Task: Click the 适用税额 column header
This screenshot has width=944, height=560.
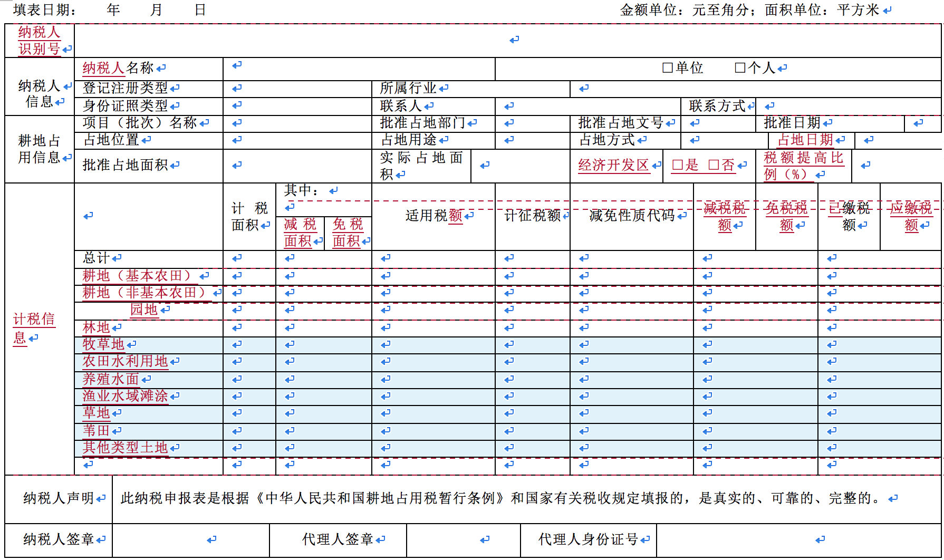Action: (x=434, y=216)
